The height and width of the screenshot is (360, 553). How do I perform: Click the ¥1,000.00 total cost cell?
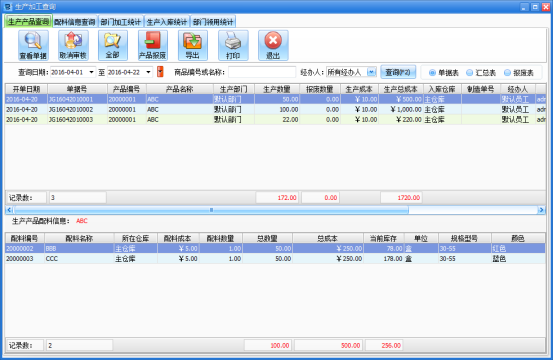401,110
